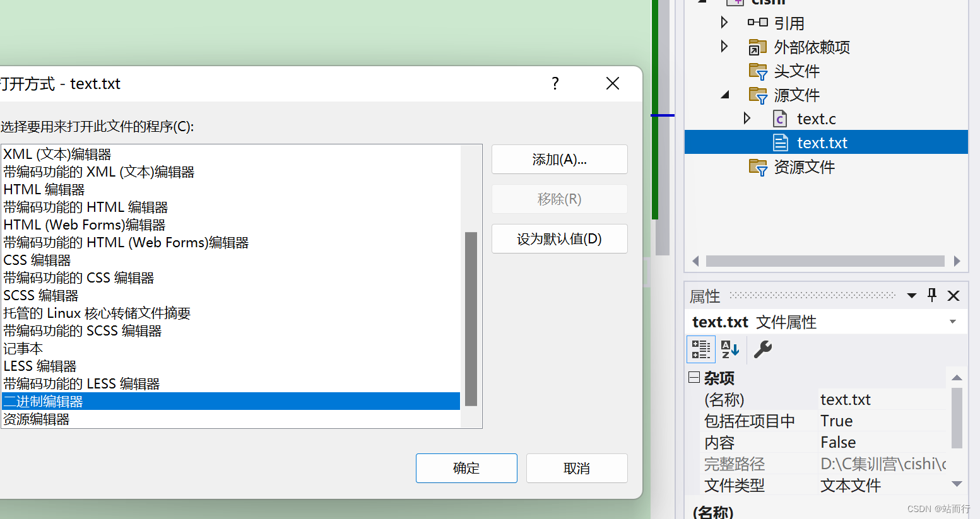The height and width of the screenshot is (519, 980).
Task: Click the text.c C file icon
Action: point(780,119)
